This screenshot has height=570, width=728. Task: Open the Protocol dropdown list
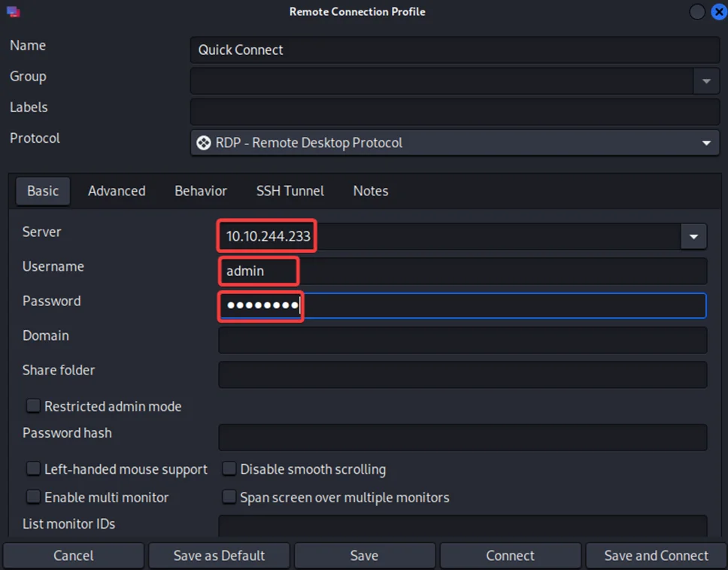(x=706, y=143)
